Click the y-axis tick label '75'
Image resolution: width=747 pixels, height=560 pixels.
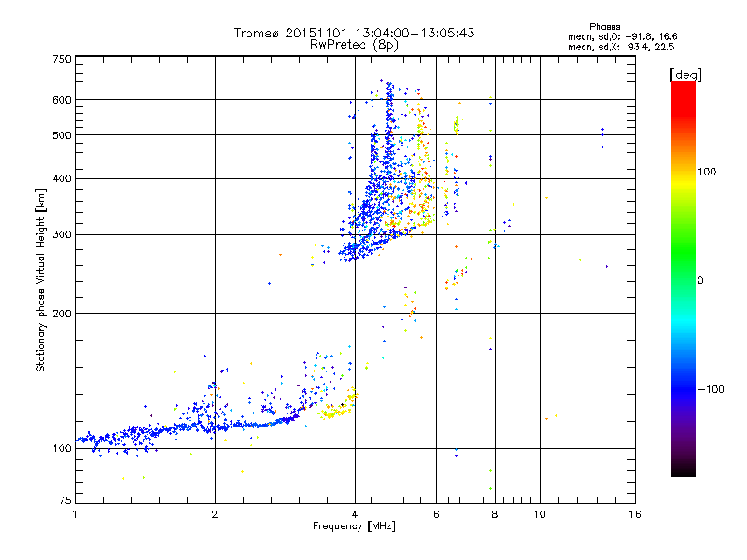[65, 500]
